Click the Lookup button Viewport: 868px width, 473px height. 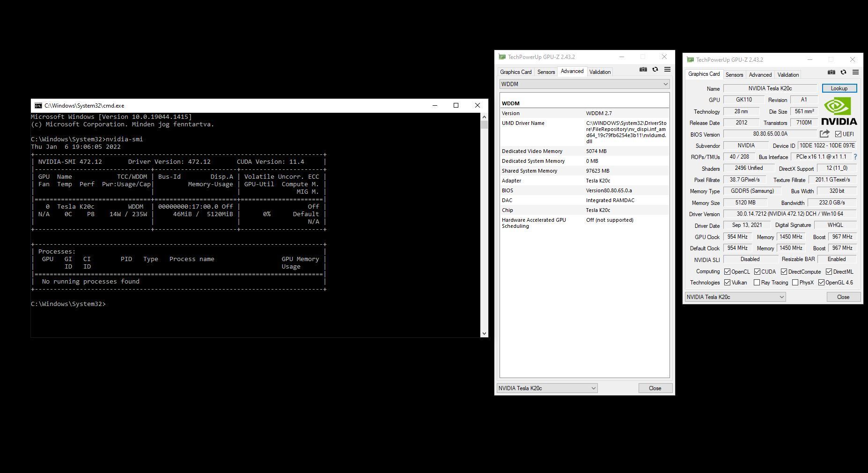click(x=839, y=88)
